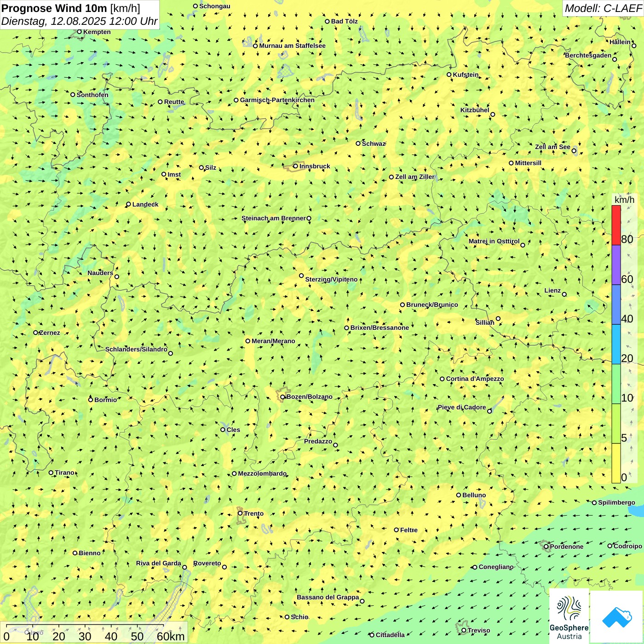Image resolution: width=644 pixels, height=644 pixels.
Task: Click the dark blue 40 km/h legend band
Action: [616, 305]
